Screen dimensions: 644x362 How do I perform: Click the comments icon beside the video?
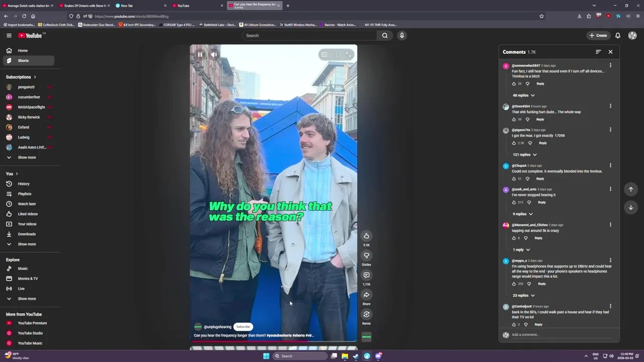pyautogui.click(x=366, y=275)
